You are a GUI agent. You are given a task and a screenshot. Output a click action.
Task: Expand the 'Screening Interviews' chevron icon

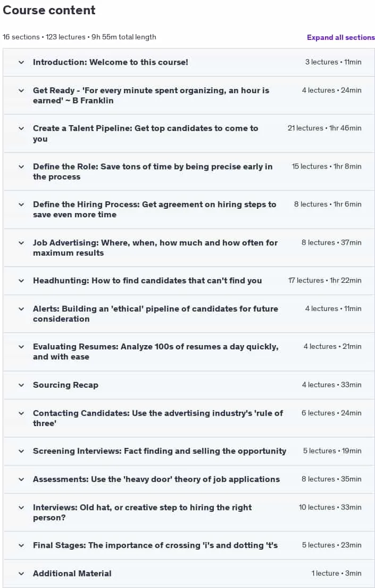pyautogui.click(x=21, y=451)
